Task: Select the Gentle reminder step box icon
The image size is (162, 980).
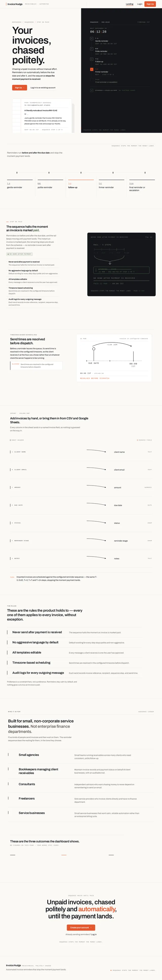Action: pyautogui.click(x=91, y=38)
